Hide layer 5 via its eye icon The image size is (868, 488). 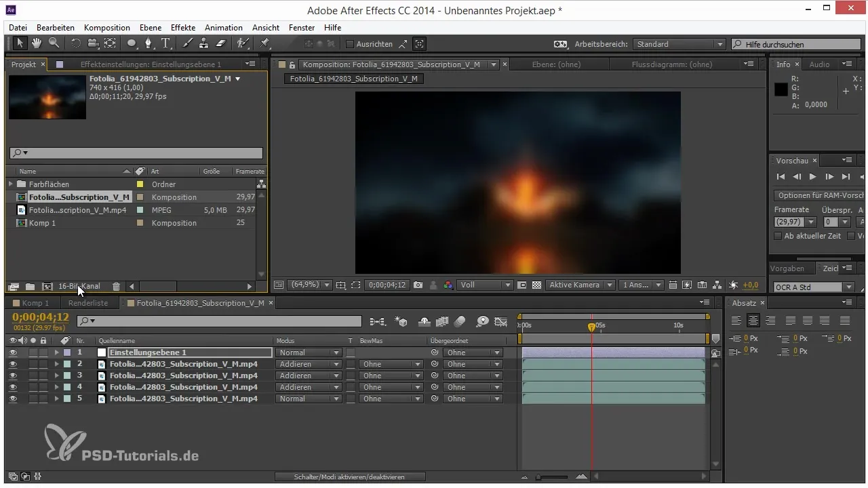12,399
